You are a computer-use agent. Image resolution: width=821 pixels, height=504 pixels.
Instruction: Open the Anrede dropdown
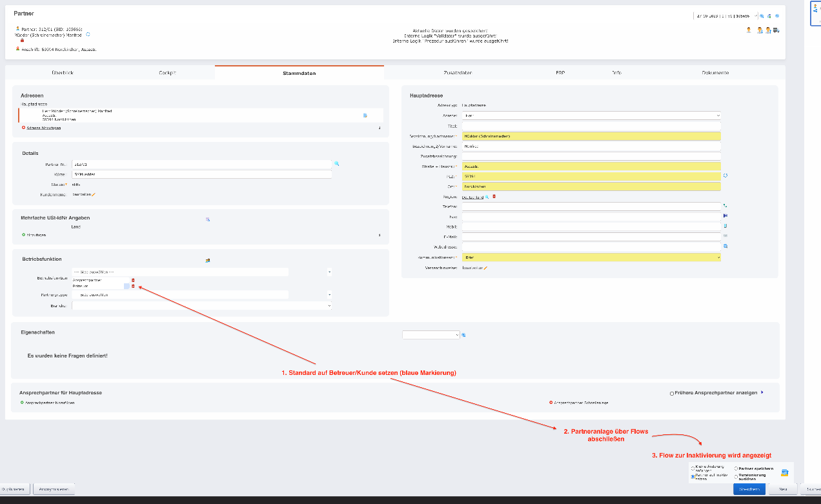(x=591, y=115)
